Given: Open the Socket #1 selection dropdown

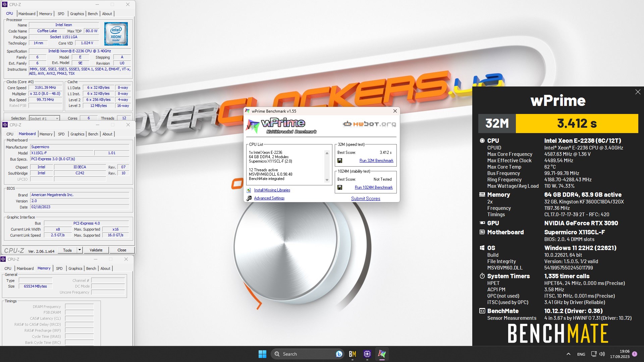Looking at the screenshot, I should (44, 118).
